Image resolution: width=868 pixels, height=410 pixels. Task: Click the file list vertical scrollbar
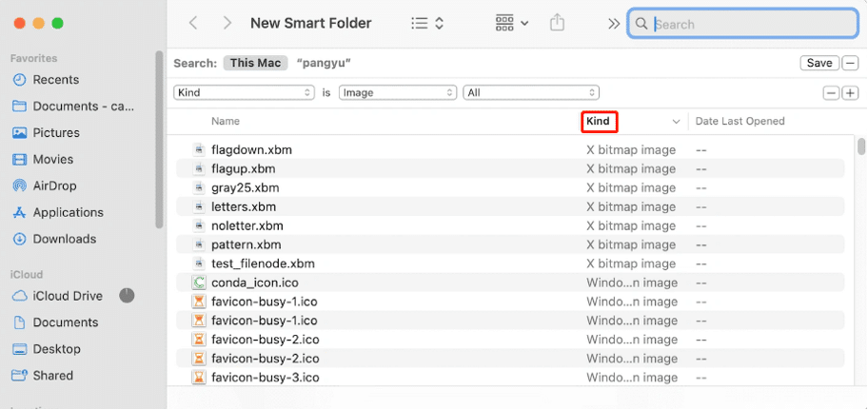pos(860,146)
